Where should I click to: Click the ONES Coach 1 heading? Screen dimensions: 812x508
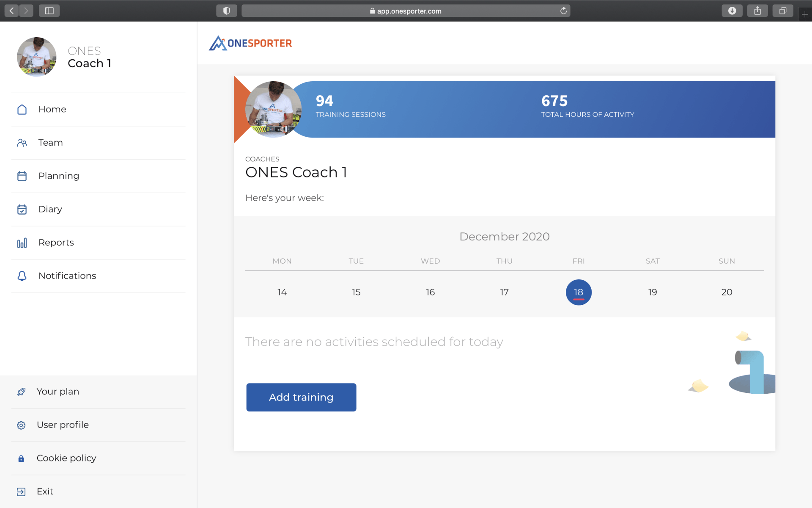[296, 172]
